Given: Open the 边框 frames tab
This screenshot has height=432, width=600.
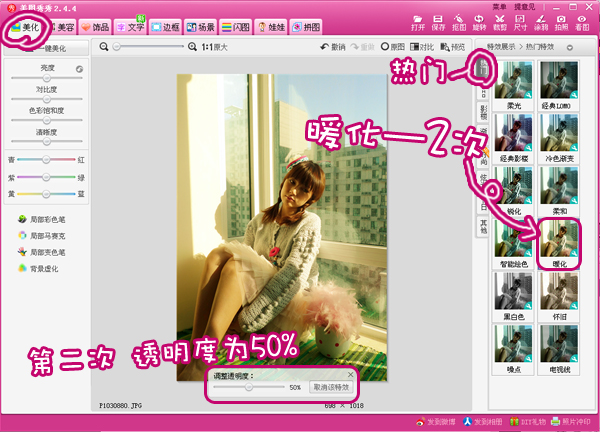Looking at the screenshot, I should [168, 27].
